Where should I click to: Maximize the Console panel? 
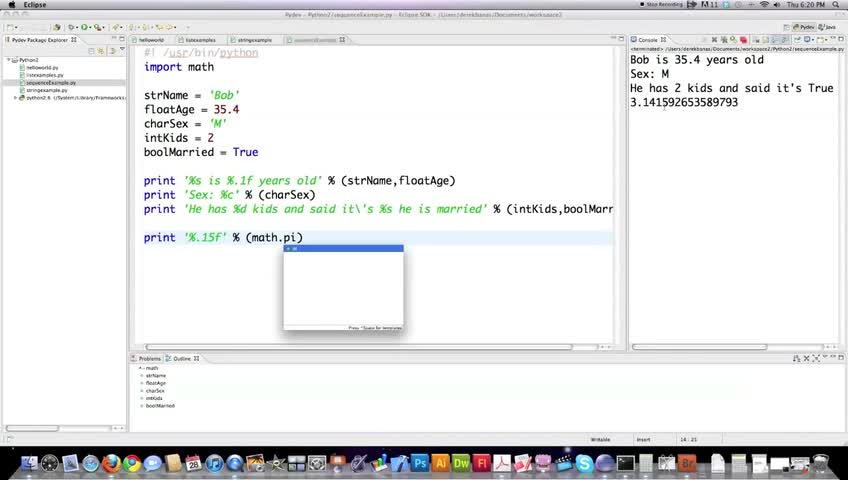point(841,39)
